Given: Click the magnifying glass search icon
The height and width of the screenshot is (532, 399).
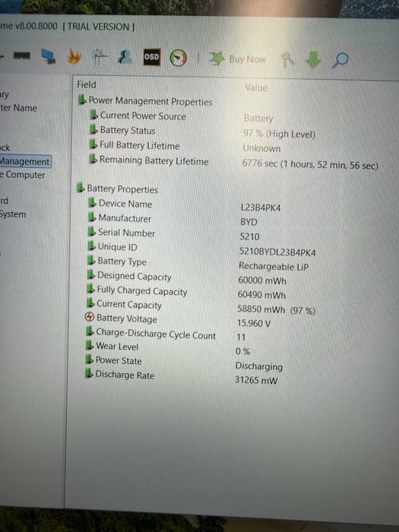Looking at the screenshot, I should point(340,60).
